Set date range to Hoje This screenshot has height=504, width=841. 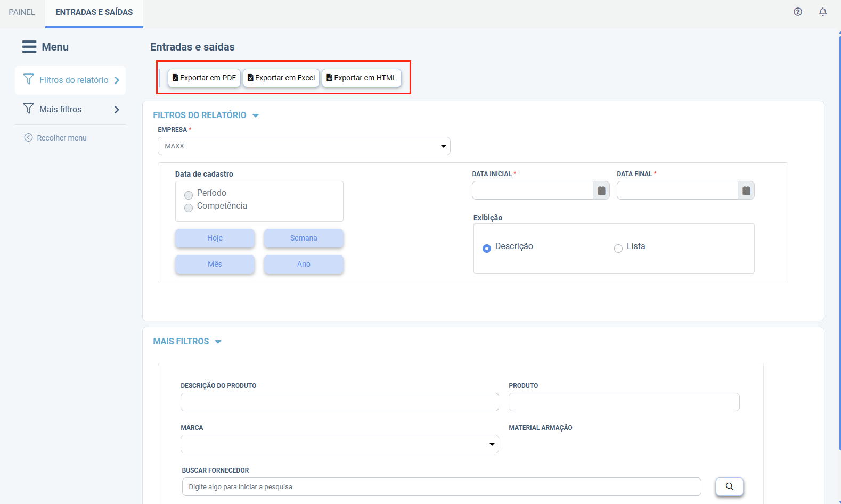[215, 238]
